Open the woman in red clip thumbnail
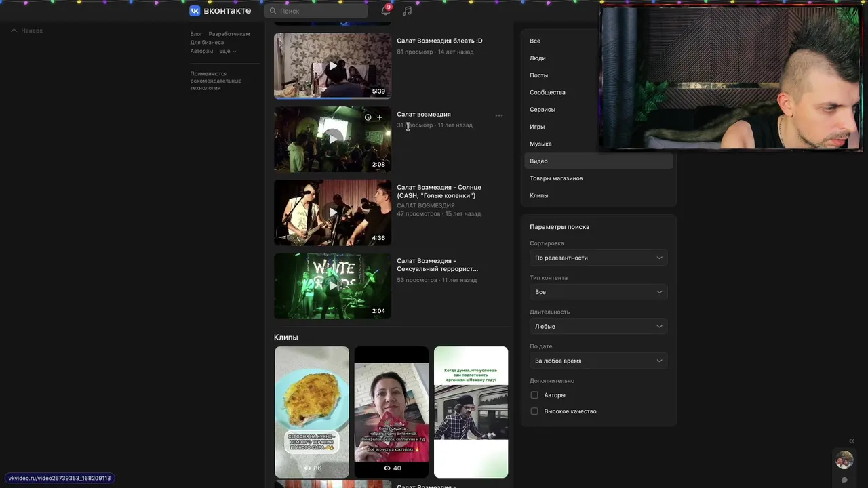Screen dimensions: 868x488 tap(391, 412)
